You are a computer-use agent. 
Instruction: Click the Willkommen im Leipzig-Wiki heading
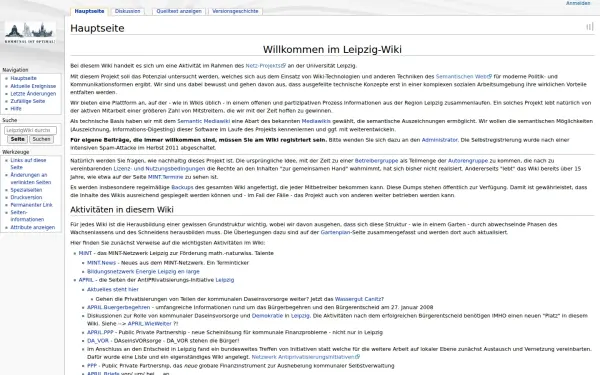332,49
